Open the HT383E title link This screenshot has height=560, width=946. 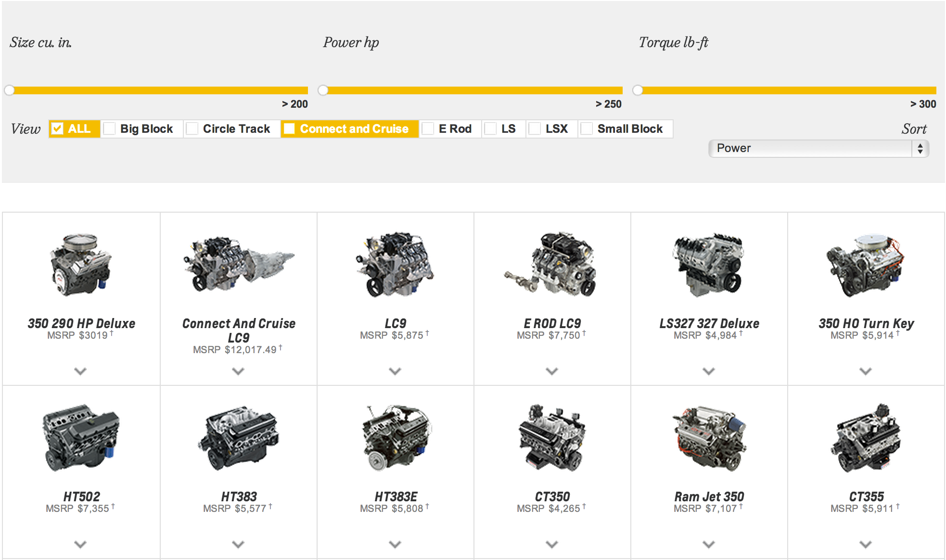(x=396, y=496)
